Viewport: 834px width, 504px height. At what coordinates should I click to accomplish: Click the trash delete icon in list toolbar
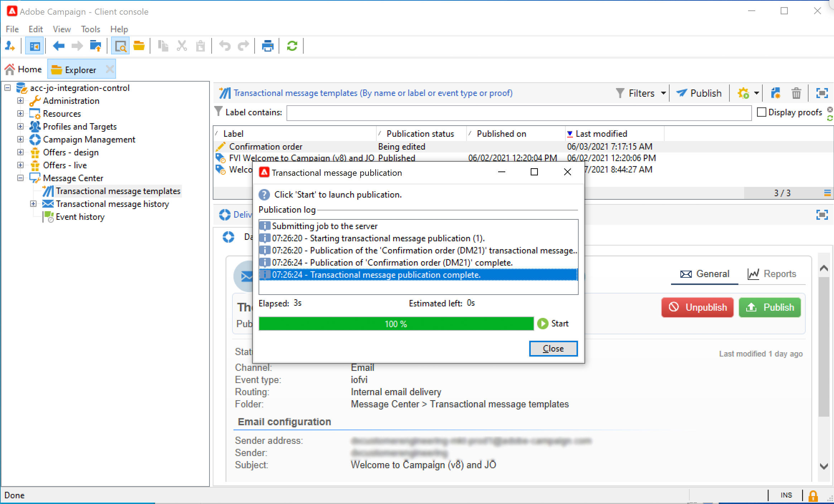[796, 93]
